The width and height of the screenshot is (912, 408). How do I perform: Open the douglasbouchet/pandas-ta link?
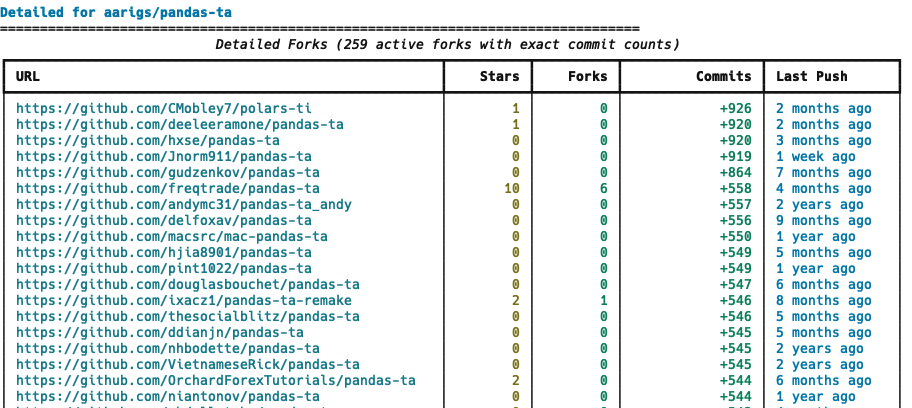point(188,285)
